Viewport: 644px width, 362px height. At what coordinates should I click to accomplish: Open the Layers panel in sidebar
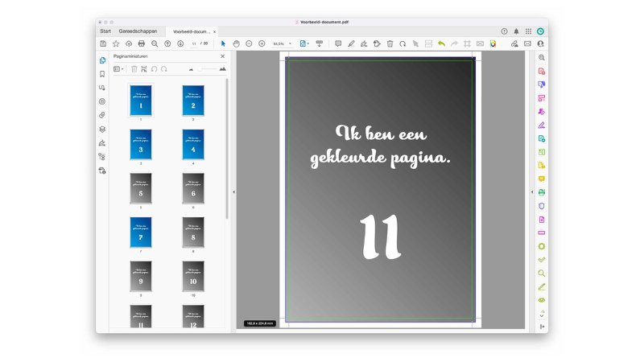(x=102, y=129)
